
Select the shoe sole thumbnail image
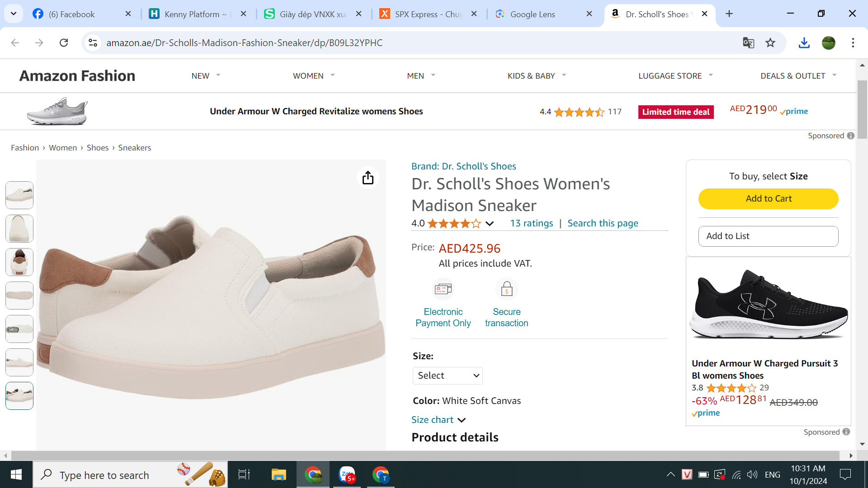pyautogui.click(x=19, y=296)
